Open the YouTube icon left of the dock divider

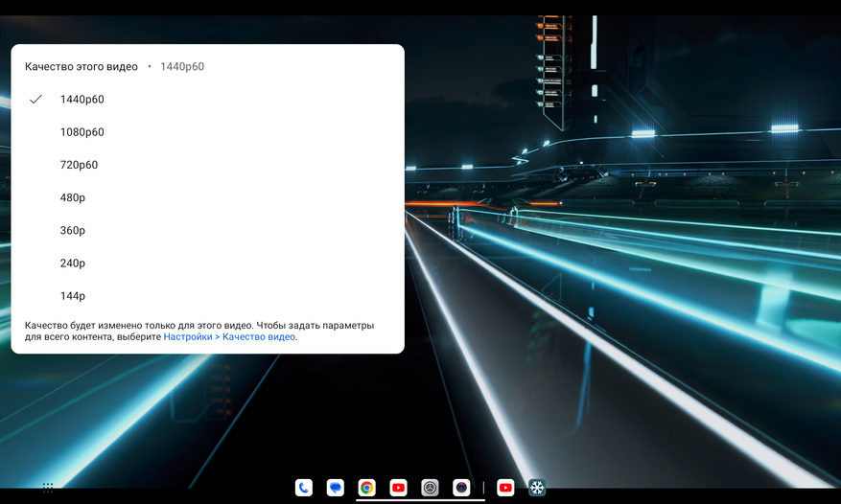[398, 488]
